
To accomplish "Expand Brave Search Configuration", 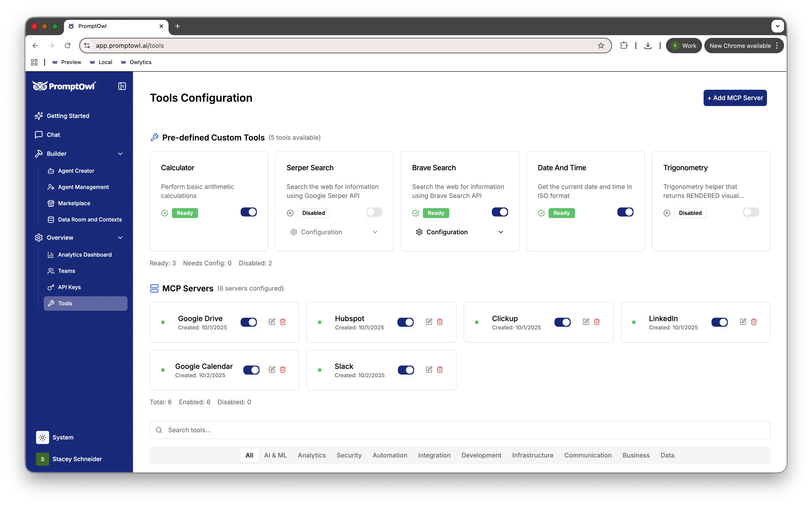I will tap(460, 232).
